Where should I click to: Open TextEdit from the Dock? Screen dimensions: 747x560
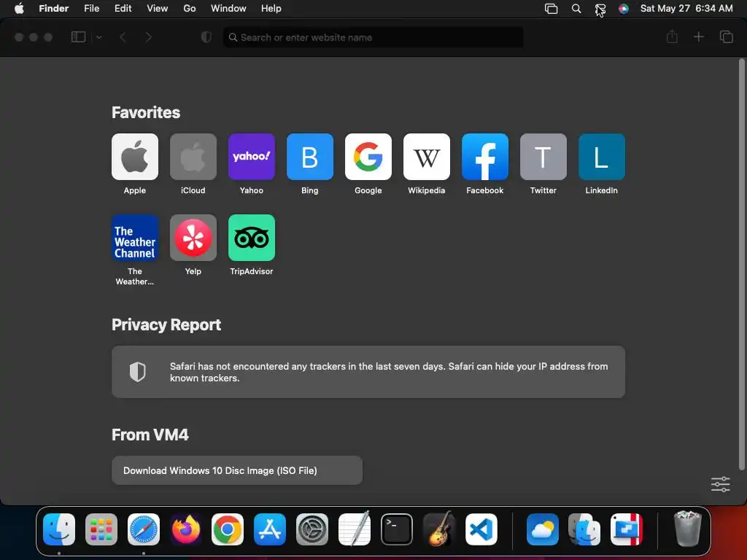point(355,529)
